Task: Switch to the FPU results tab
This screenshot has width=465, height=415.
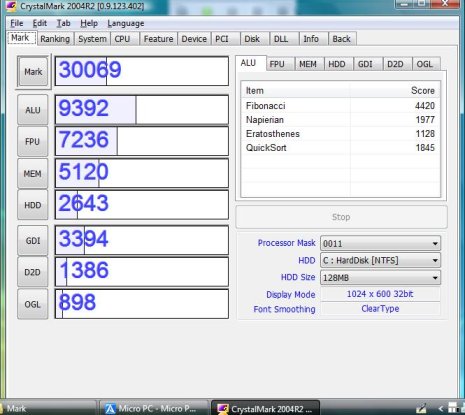Action: tap(277, 64)
